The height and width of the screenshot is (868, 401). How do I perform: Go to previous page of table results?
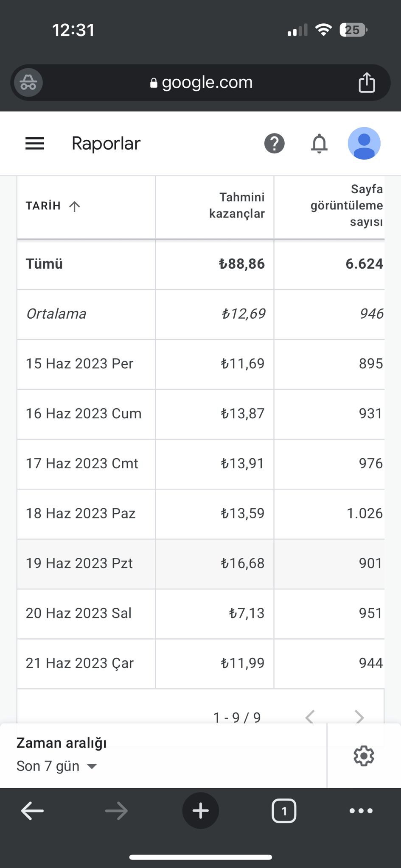click(x=310, y=717)
